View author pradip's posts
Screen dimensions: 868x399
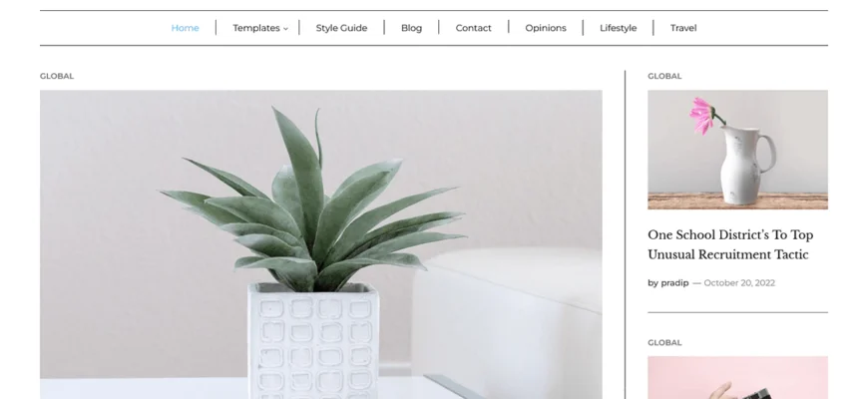click(674, 282)
